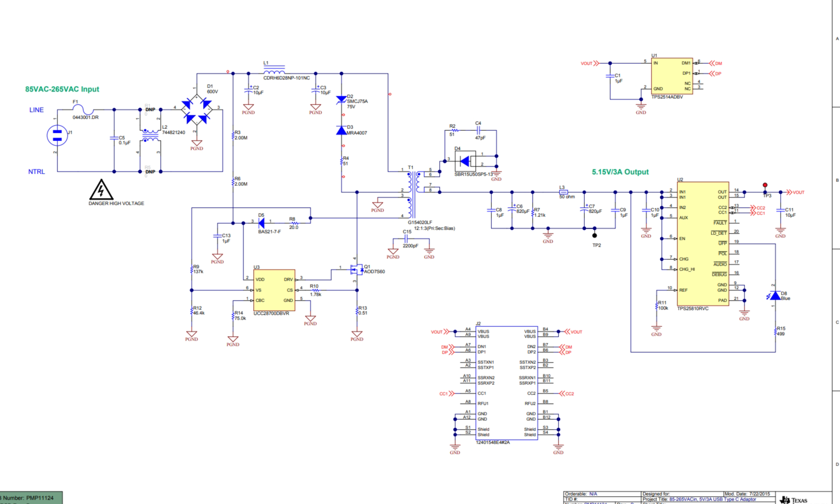Select the J1 AC input connector symbol
The height and width of the screenshot is (504, 840).
tap(57, 136)
